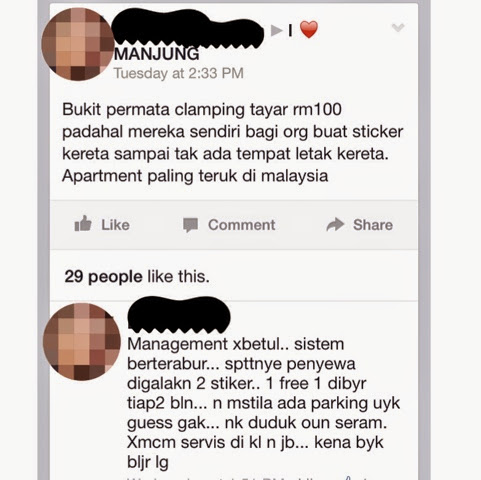Screen dimensions: 481x480
Task: Open the blacked-out commenter name
Action: click(179, 315)
